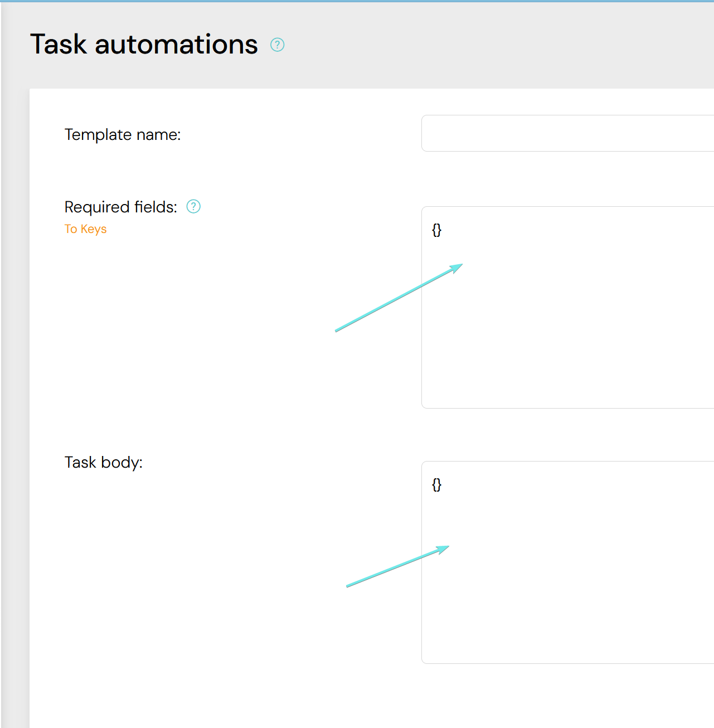
Task: Click the blue bar at the top
Action: (357, 1)
